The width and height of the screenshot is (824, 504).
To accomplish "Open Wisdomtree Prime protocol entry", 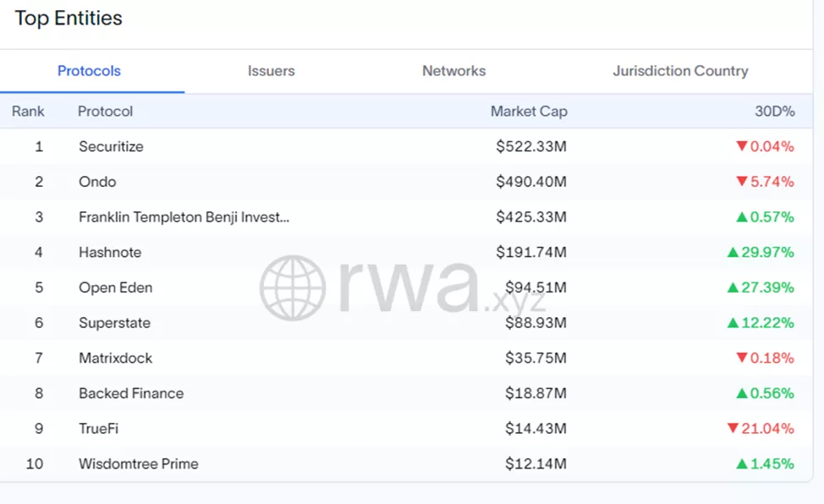I will 138,464.
